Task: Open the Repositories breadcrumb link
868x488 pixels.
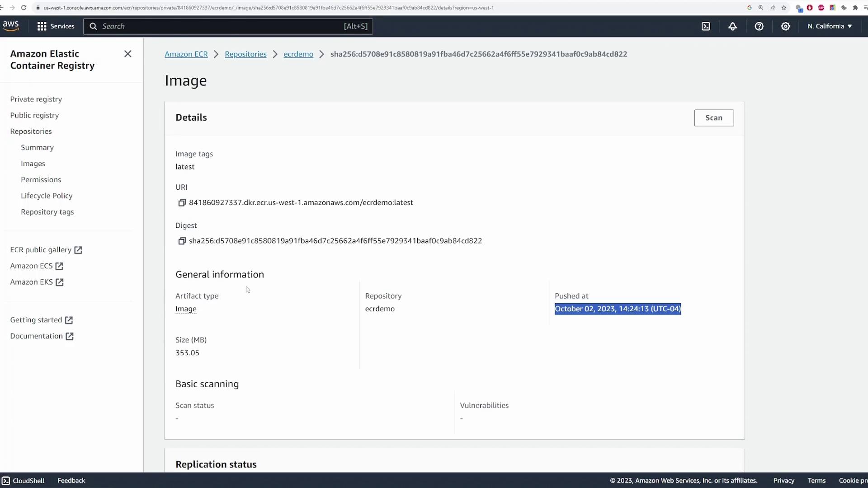Action: pyautogui.click(x=245, y=54)
